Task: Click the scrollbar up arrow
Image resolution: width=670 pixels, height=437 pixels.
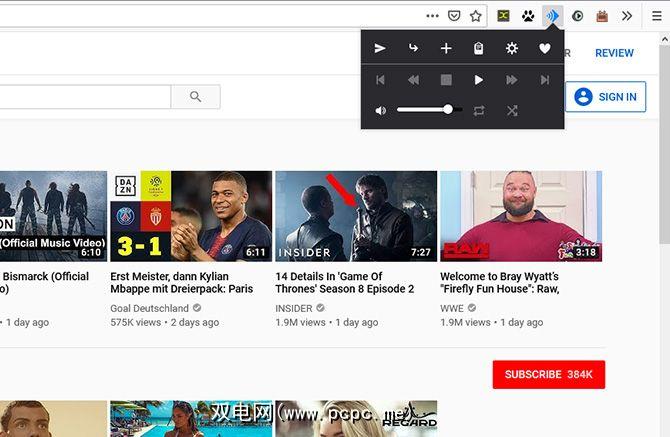Action: [665, 39]
